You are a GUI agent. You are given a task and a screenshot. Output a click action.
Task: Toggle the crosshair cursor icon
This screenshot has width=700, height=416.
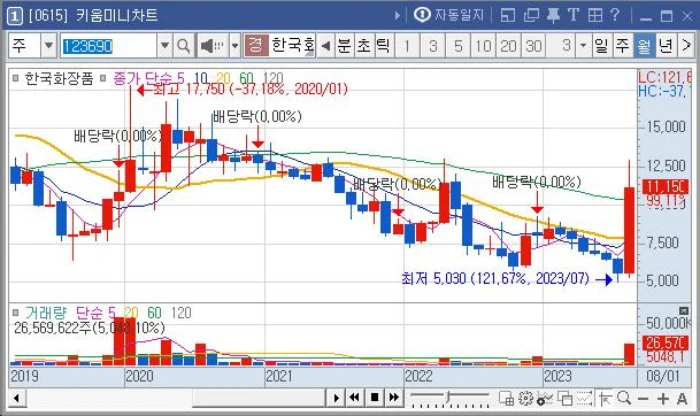click(x=605, y=398)
